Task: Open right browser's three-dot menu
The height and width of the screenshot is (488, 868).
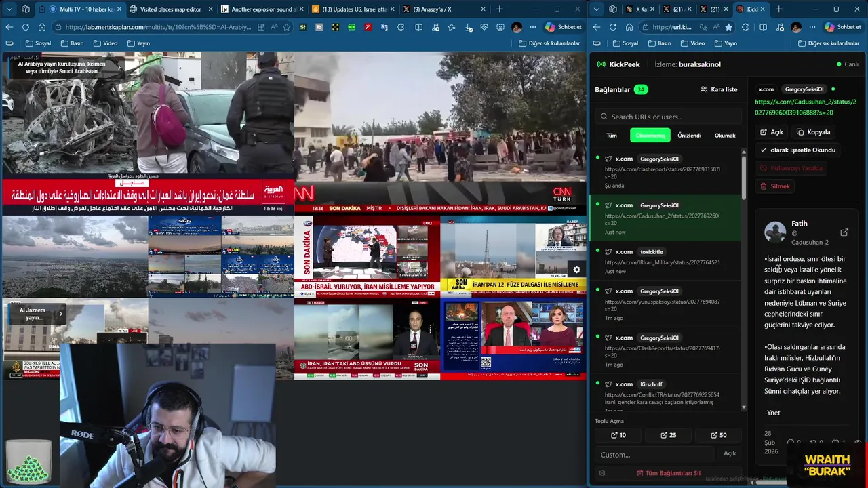Action: pos(813,27)
